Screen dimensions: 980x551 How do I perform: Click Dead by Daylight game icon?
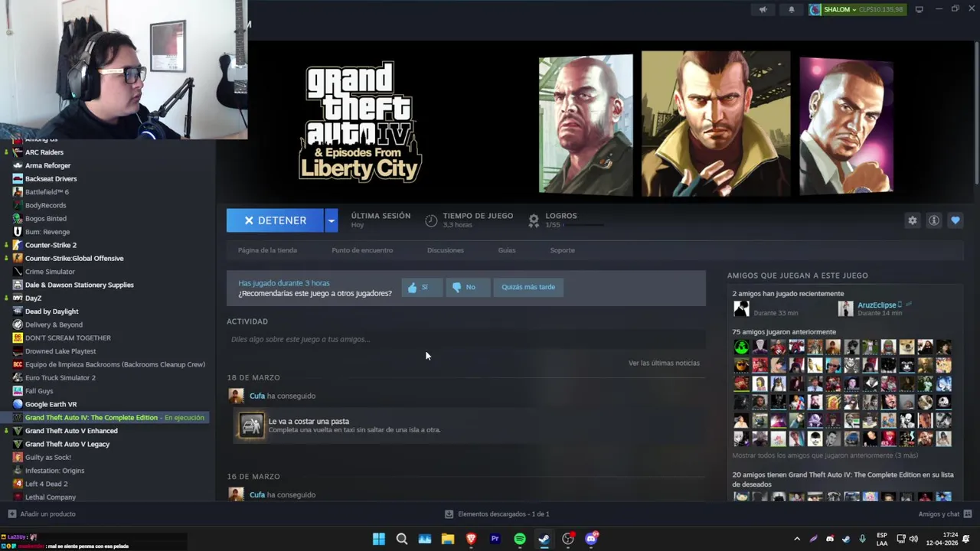[x=18, y=311]
